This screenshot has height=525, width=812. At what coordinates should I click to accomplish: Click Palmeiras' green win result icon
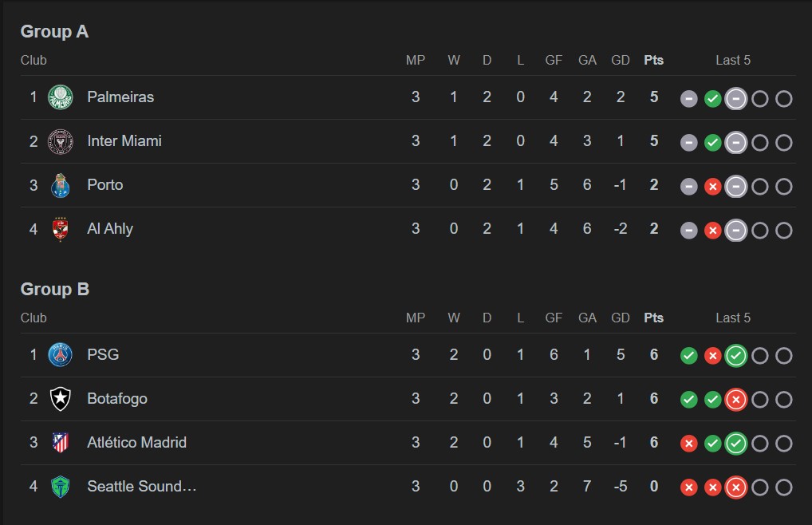[x=713, y=99]
